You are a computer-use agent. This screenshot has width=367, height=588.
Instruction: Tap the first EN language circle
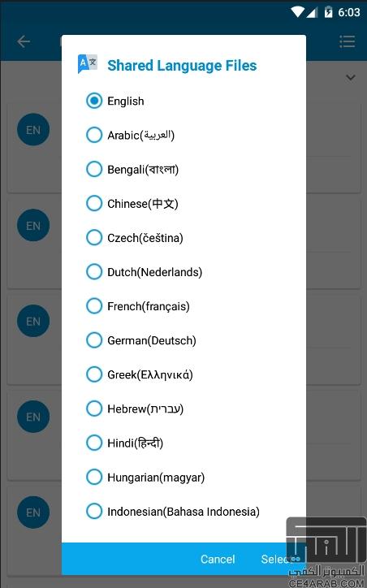click(x=33, y=130)
